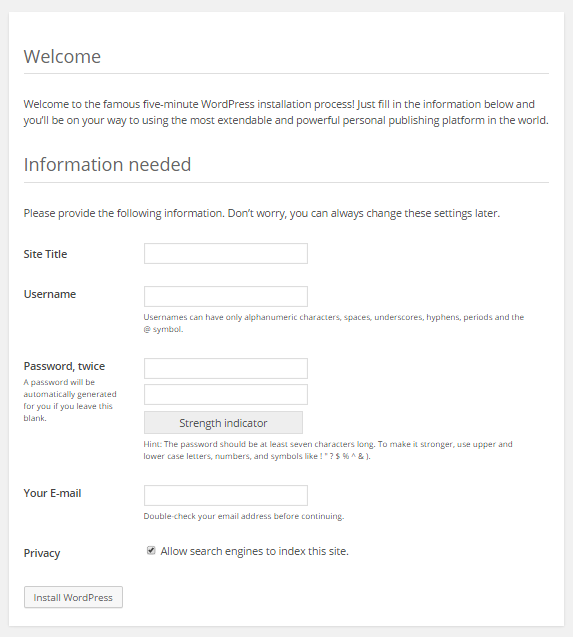
Task: Click the 'Double-check your email address' note
Action: [244, 516]
